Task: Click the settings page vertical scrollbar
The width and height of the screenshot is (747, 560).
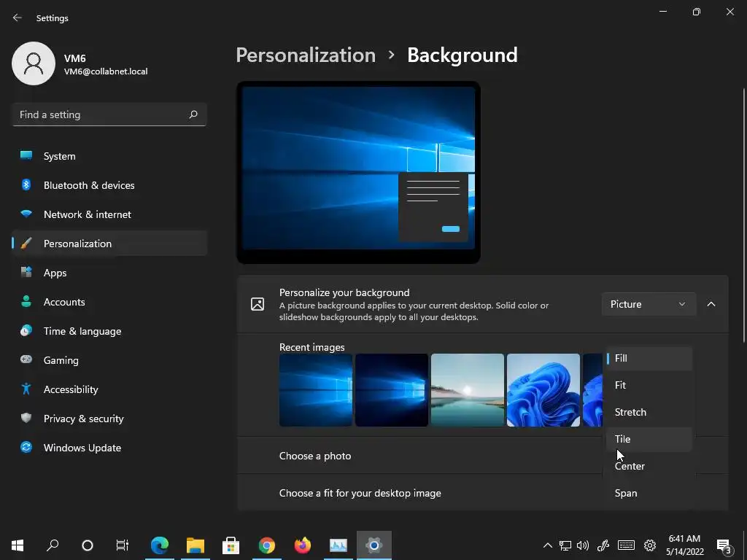Action: 743,214
